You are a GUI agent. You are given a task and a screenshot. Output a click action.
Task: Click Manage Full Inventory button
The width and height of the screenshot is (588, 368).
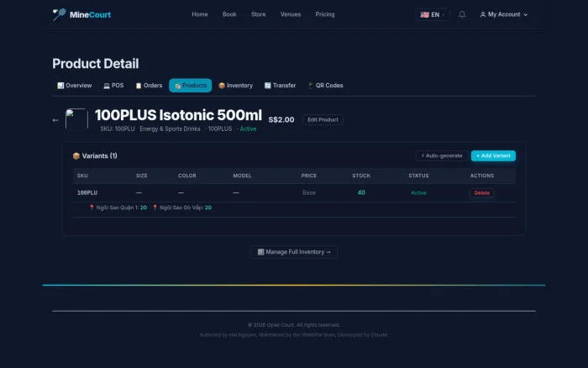click(x=294, y=252)
